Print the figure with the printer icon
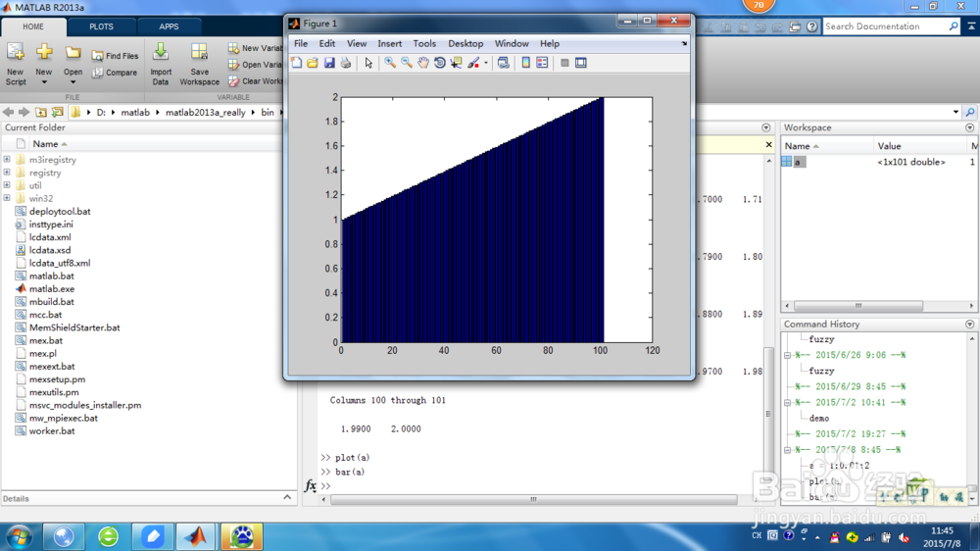This screenshot has height=551, width=980. 346,63
